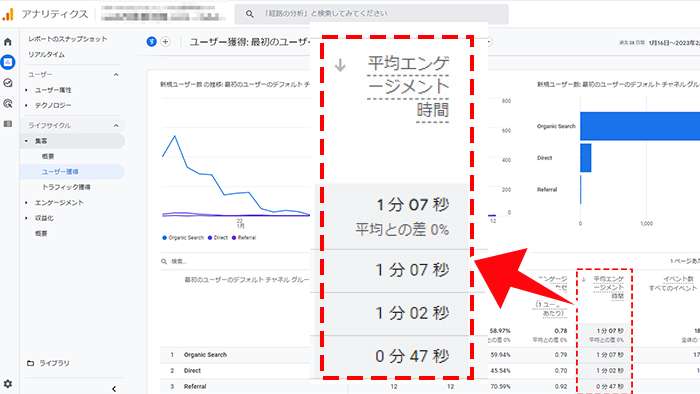Click the top search field
The image size is (700, 394).
pyautogui.click(x=371, y=14)
